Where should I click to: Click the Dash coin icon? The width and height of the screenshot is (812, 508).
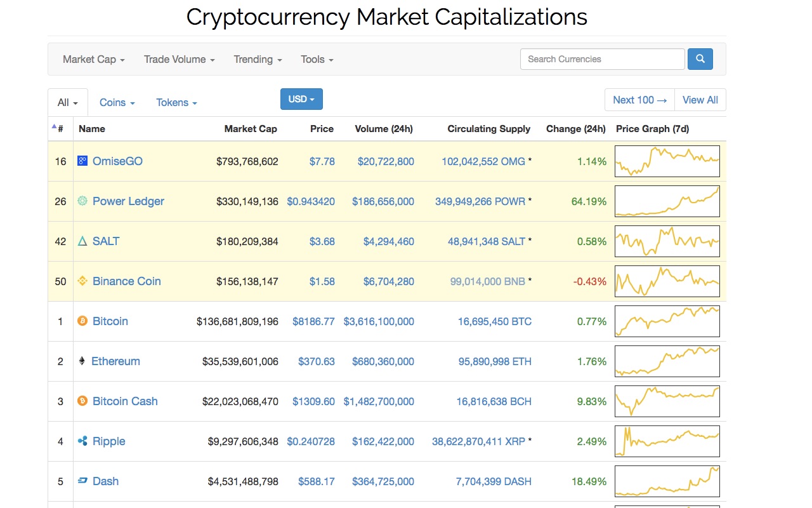(82, 481)
